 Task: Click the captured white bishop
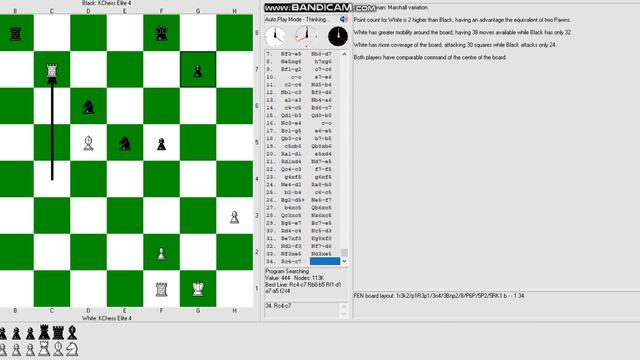pyautogui.click(x=58, y=349)
